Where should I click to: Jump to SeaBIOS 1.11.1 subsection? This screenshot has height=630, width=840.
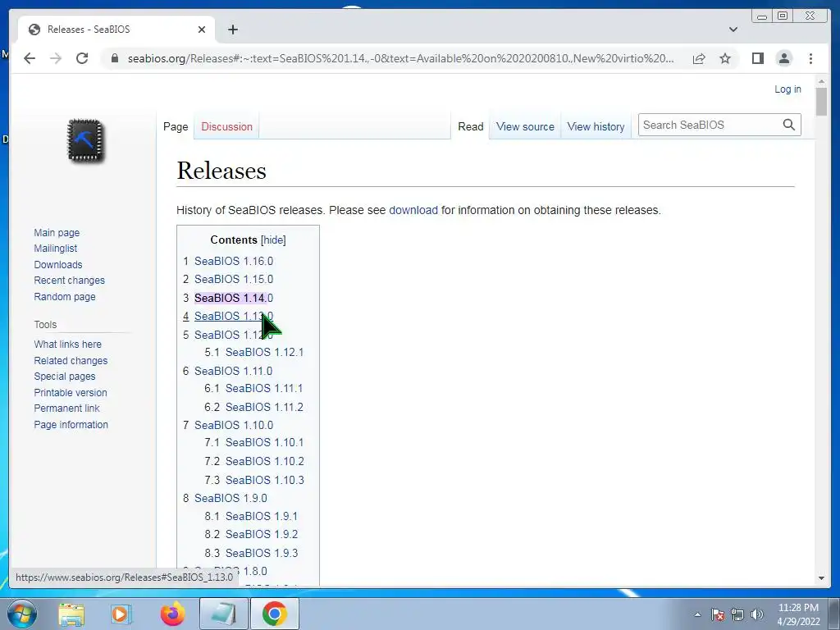[x=263, y=388]
